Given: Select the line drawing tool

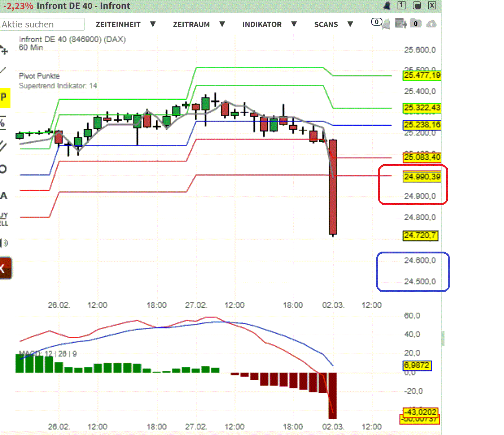Looking at the screenshot, I should pyautogui.click(x=4, y=70).
